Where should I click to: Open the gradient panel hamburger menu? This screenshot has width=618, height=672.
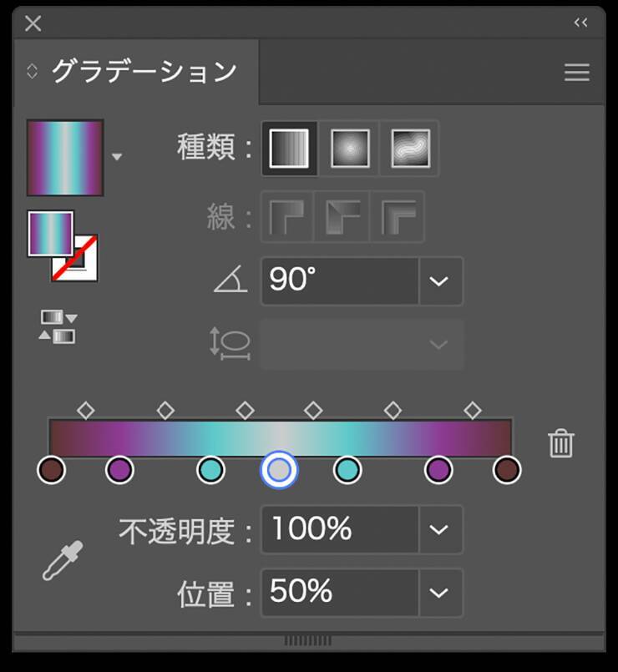(576, 73)
